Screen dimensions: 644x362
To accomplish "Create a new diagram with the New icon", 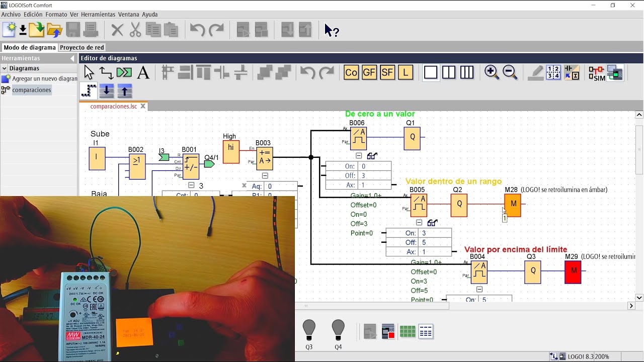I will (x=9, y=30).
